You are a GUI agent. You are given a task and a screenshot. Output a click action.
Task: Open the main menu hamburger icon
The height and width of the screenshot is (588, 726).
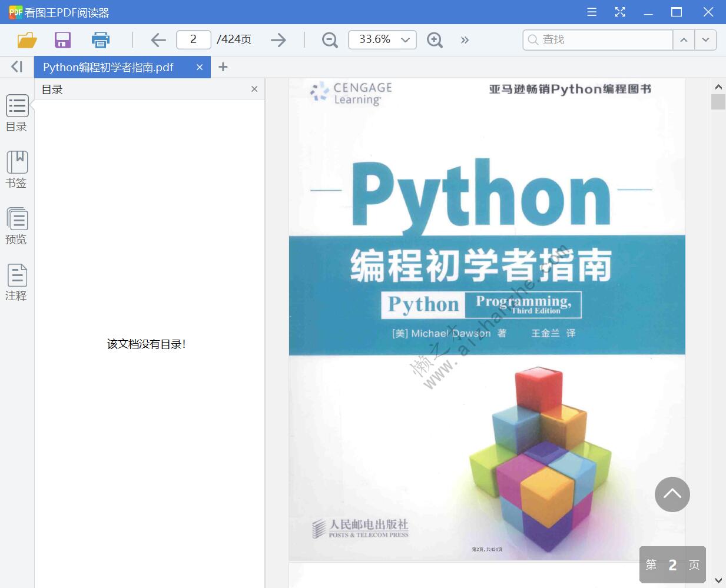[x=592, y=12]
